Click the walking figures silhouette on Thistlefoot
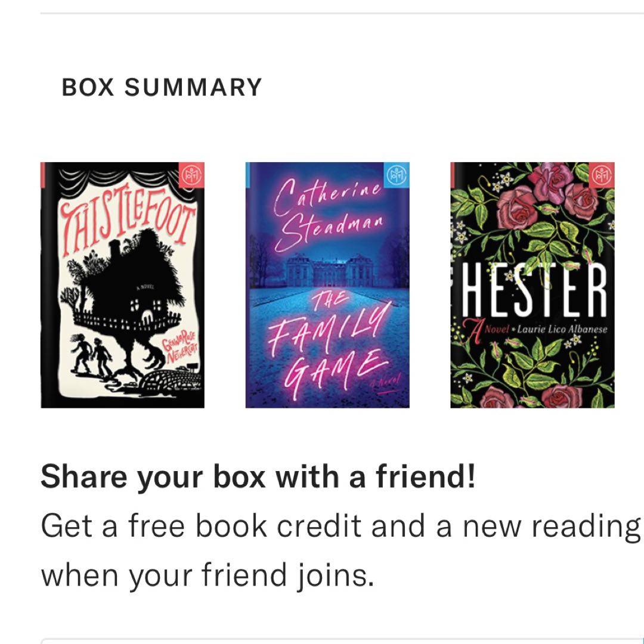Viewport: 644px width, 644px height. click(92, 357)
